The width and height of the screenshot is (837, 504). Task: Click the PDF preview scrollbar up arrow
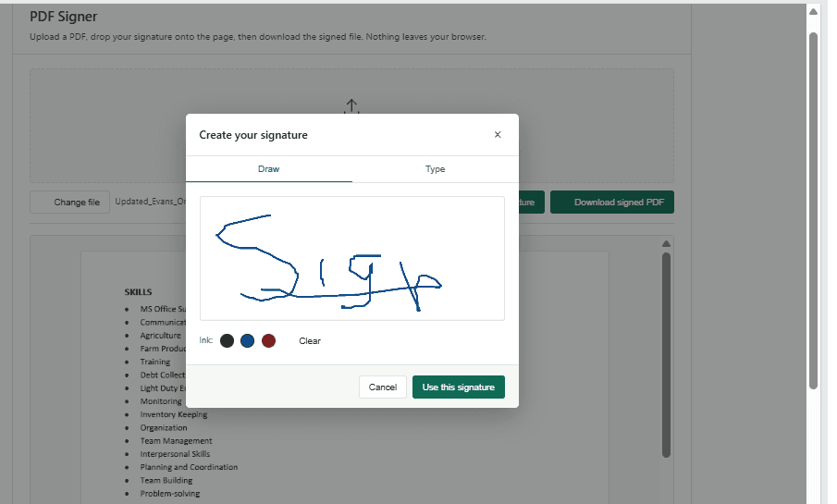[666, 243]
